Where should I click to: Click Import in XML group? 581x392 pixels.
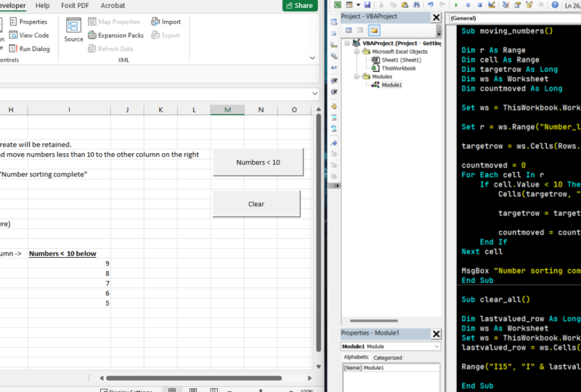coord(166,22)
